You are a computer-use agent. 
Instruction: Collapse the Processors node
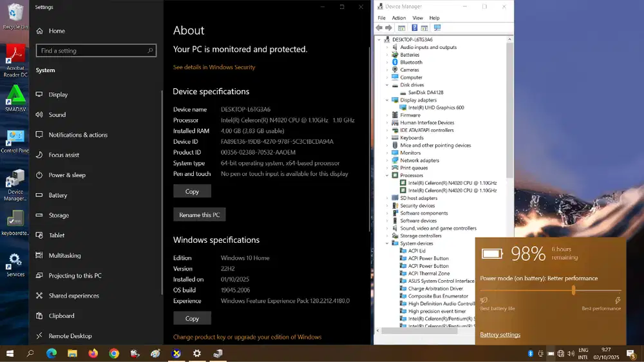pos(387,175)
